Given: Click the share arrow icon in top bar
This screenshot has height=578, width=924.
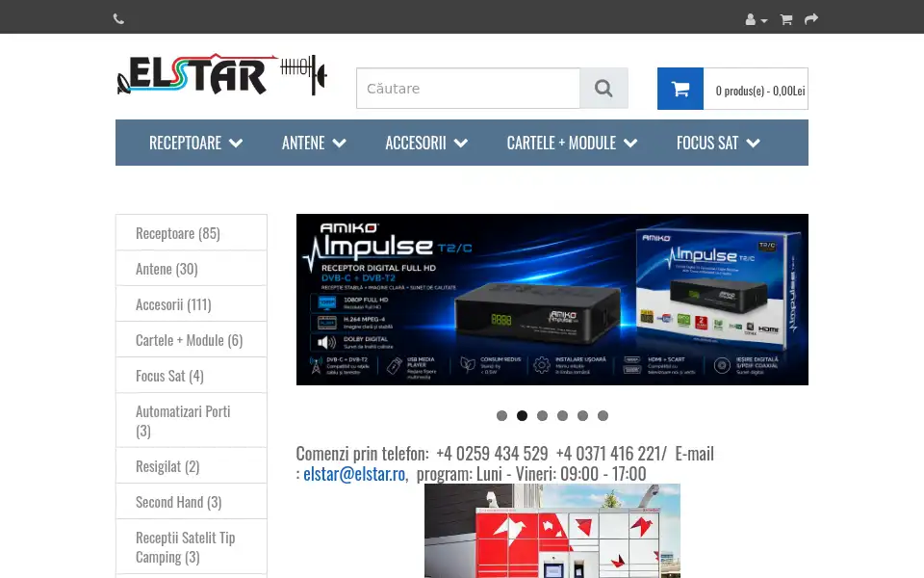Looking at the screenshot, I should (x=811, y=19).
